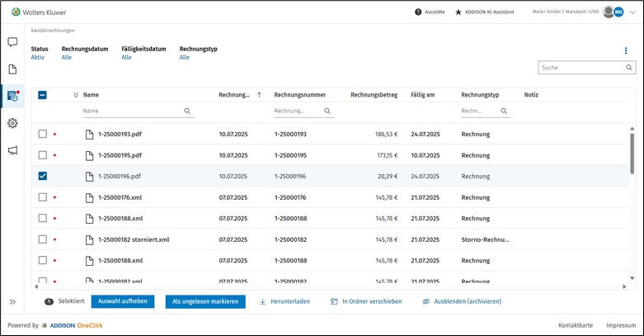Click scroll down arrow of table
This screenshot has height=336, width=644.
point(632,278)
